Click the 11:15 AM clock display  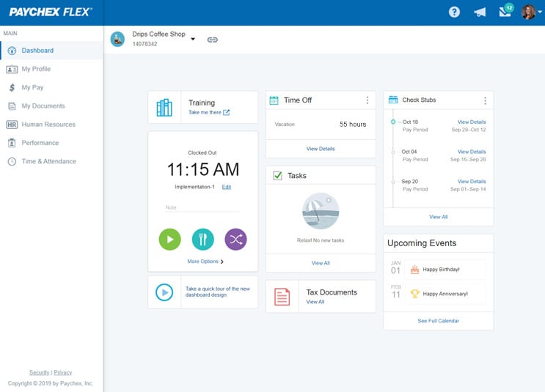[x=203, y=169]
